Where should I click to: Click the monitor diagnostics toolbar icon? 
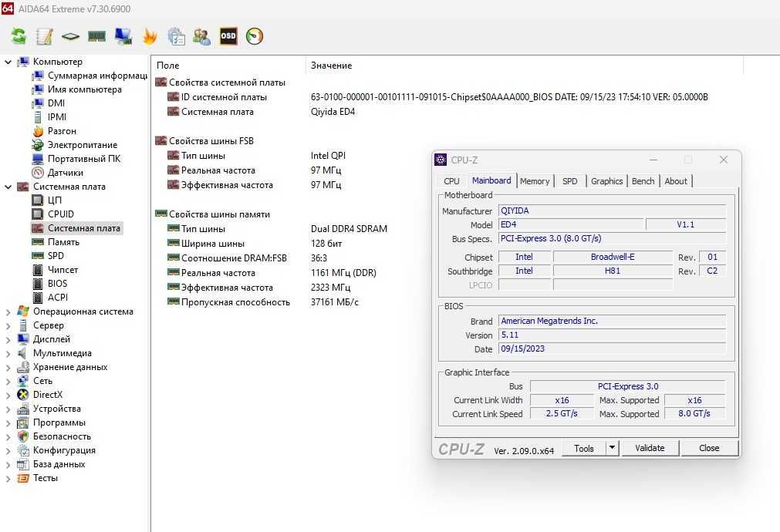123,35
